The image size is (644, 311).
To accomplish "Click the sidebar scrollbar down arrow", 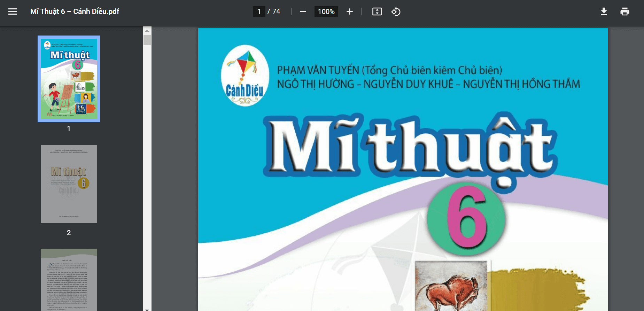I will click(147, 309).
